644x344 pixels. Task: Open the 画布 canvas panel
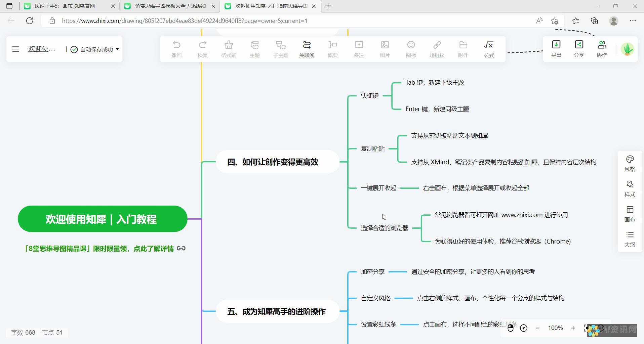coord(630,214)
